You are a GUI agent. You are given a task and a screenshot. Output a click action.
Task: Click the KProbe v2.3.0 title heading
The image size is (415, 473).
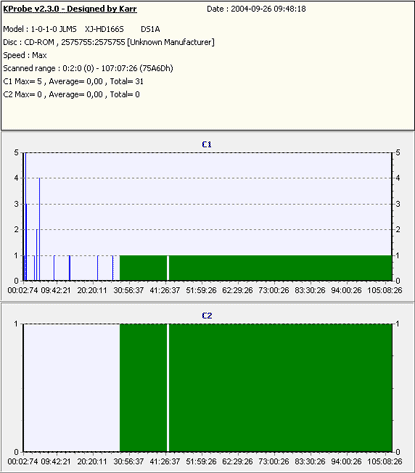point(70,9)
